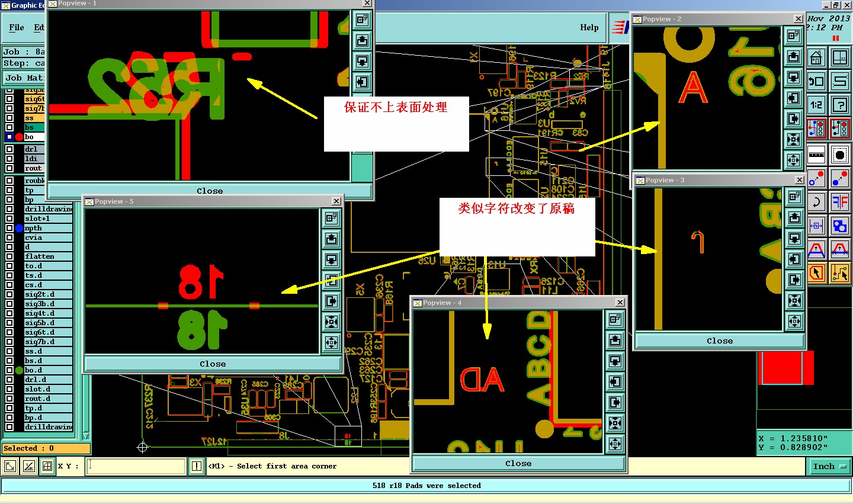
Task: Toggle the cvia layer checkbox
Action: (x=9, y=237)
